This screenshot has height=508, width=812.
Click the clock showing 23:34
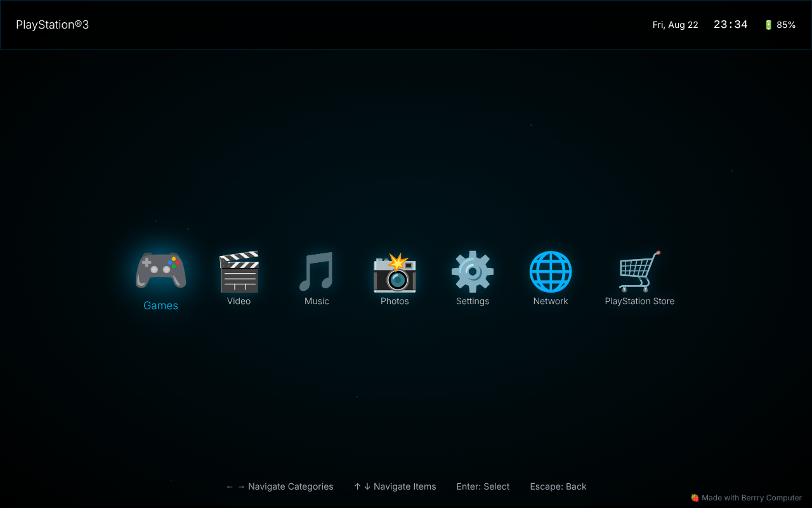pyautogui.click(x=730, y=24)
